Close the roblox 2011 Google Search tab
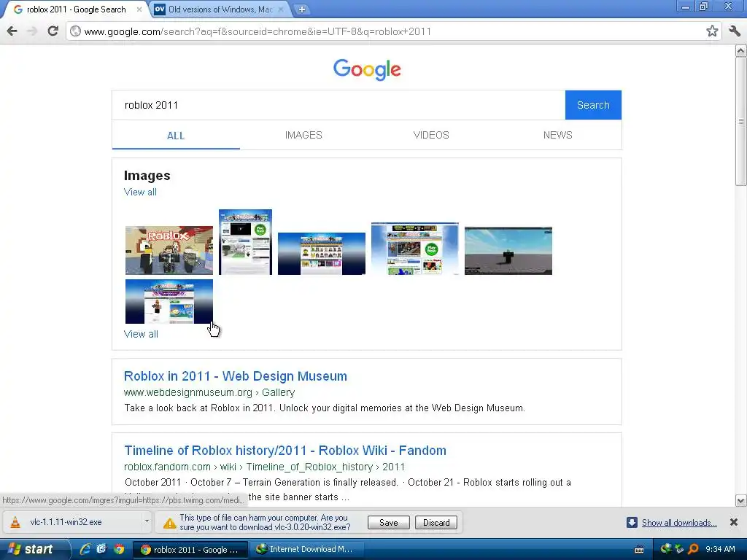The image size is (747, 560). click(x=139, y=9)
